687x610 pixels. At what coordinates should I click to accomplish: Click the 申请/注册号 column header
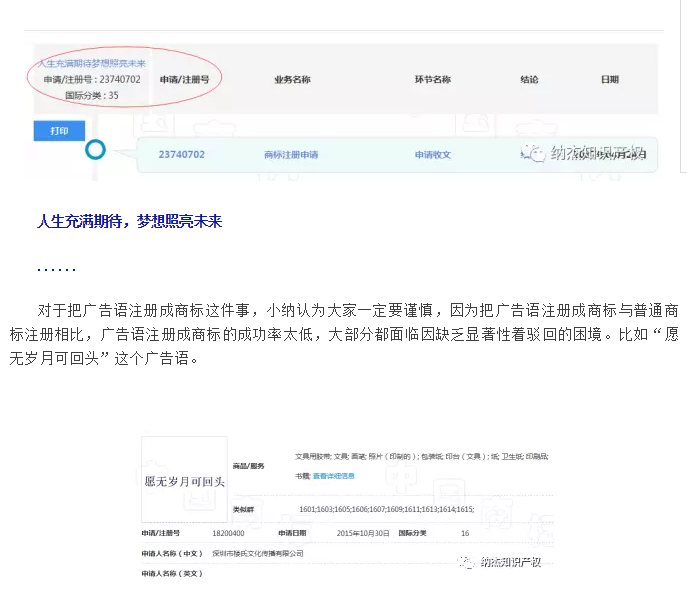pyautogui.click(x=184, y=79)
